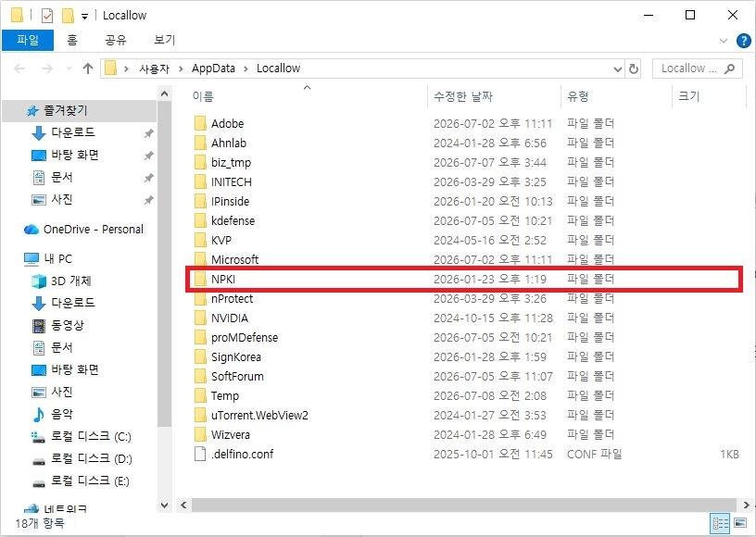The image size is (756, 537).
Task: Select the kdefense folder icon
Action: [x=200, y=220]
